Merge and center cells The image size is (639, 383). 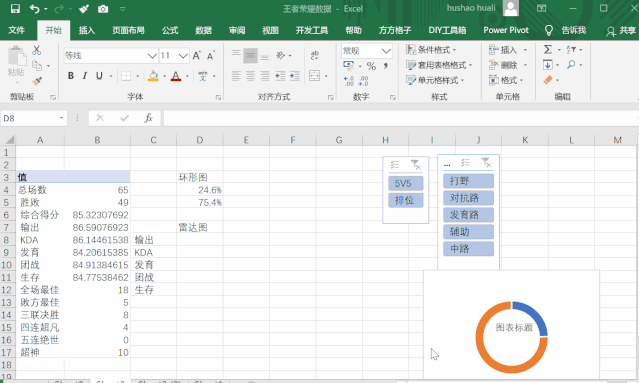tap(315, 76)
